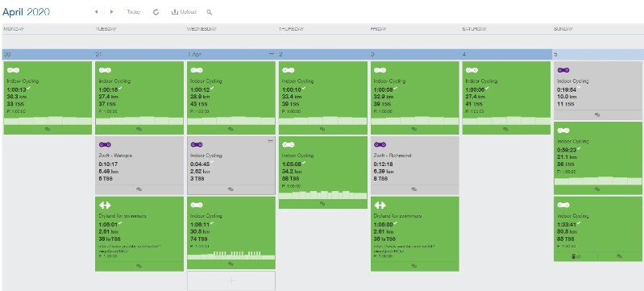This screenshot has width=644, height=291.
Task: Click power graph on Thursday 1:05:08 ride
Action: 322,195
